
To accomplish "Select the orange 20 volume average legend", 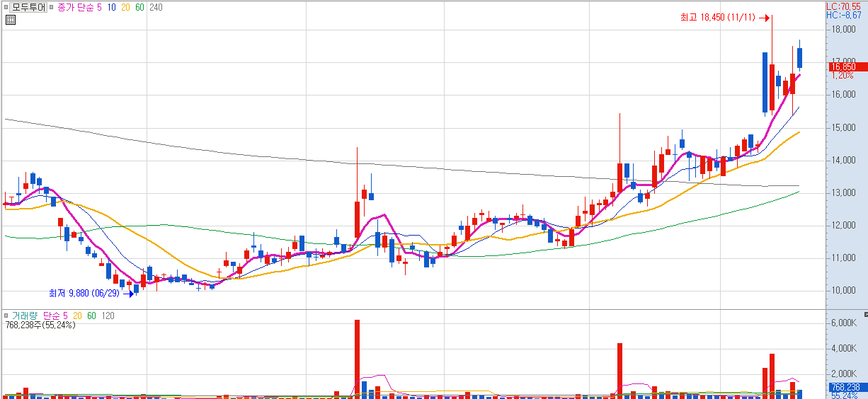I will (76, 316).
